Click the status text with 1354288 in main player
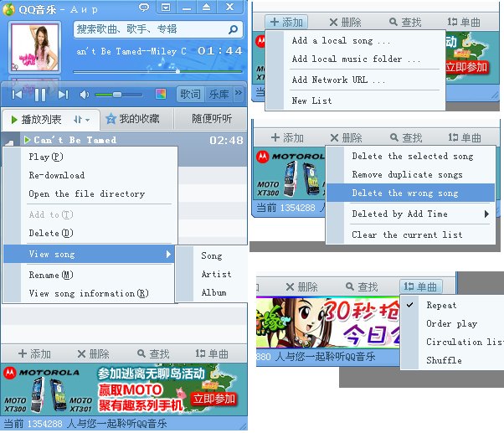The width and height of the screenshot is (504, 433). pyautogui.click(x=85, y=423)
